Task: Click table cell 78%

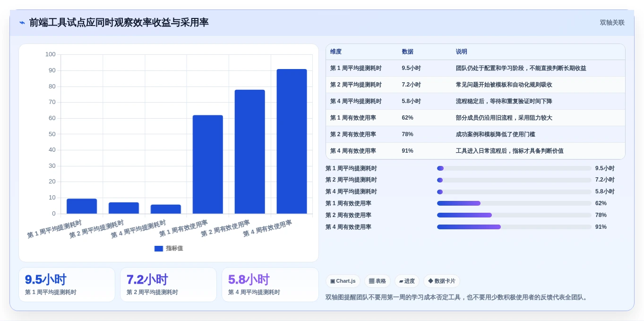Action: 407,134
